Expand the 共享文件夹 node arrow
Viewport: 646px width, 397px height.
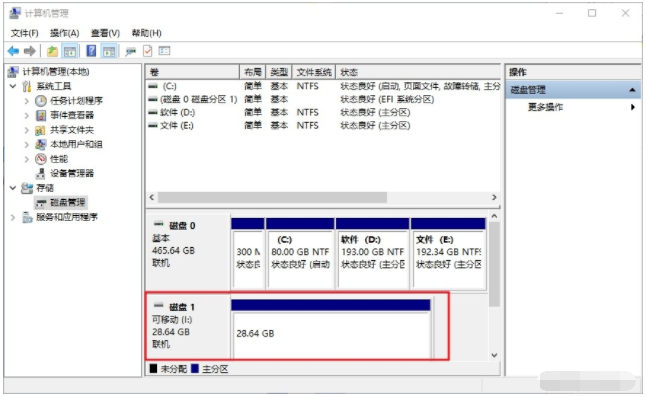(27, 130)
